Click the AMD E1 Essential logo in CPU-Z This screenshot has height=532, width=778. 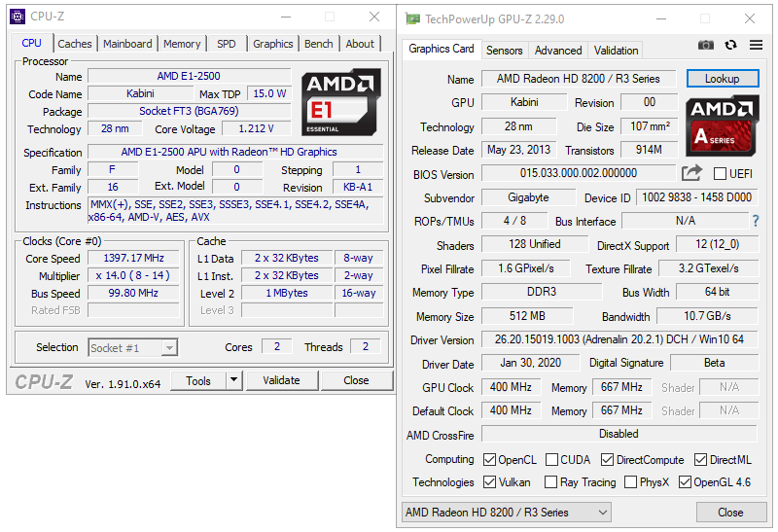point(341,102)
